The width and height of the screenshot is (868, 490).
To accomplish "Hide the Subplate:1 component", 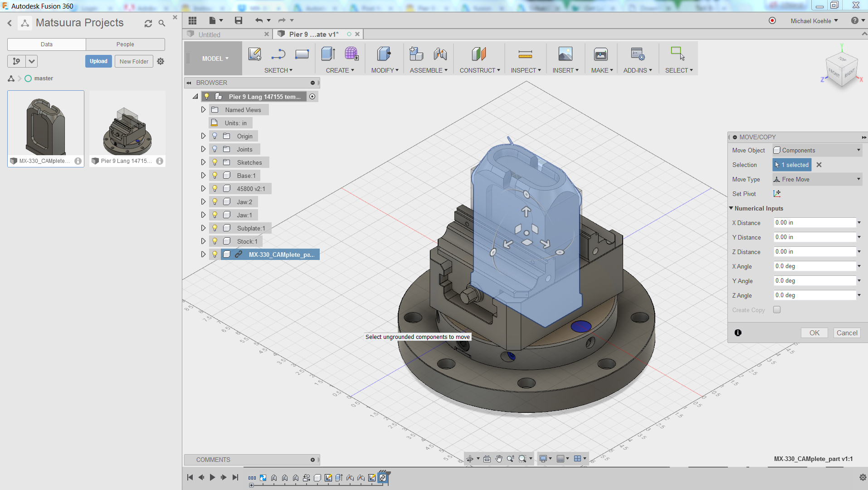I will pos(215,228).
